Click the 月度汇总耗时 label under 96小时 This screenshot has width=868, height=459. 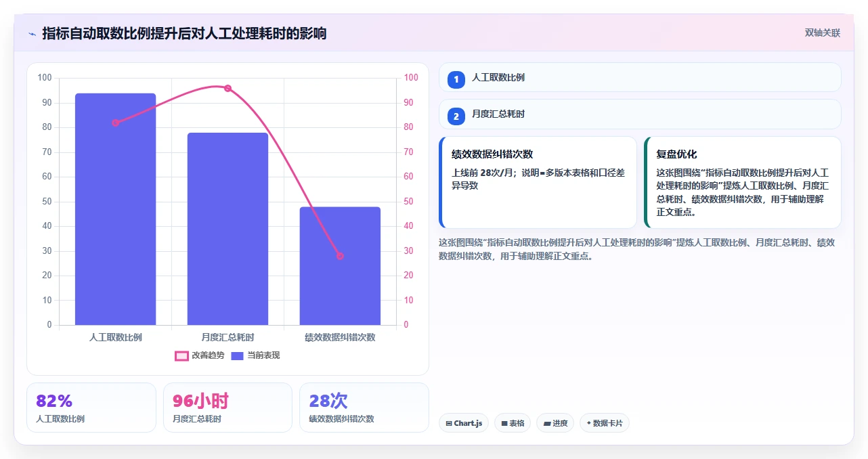coord(197,419)
